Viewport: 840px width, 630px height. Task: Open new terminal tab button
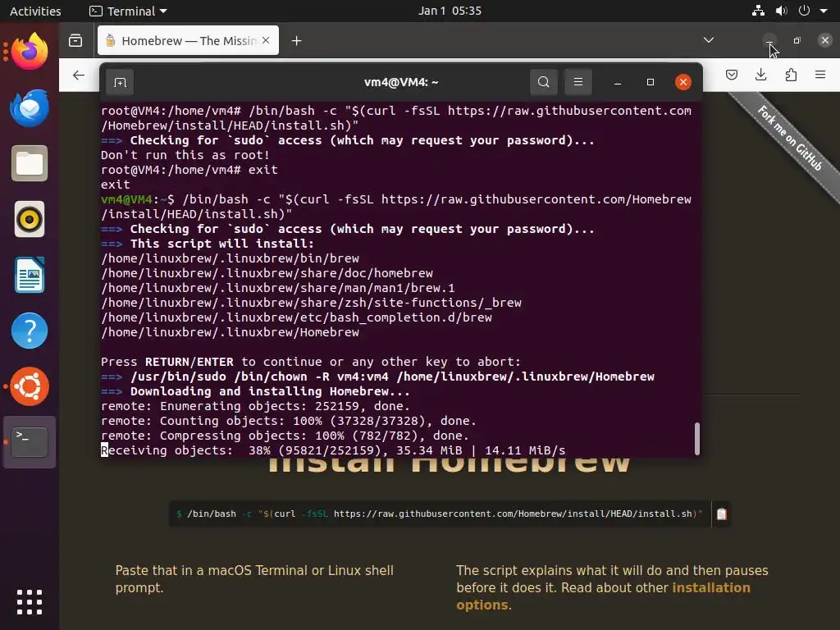click(x=120, y=82)
